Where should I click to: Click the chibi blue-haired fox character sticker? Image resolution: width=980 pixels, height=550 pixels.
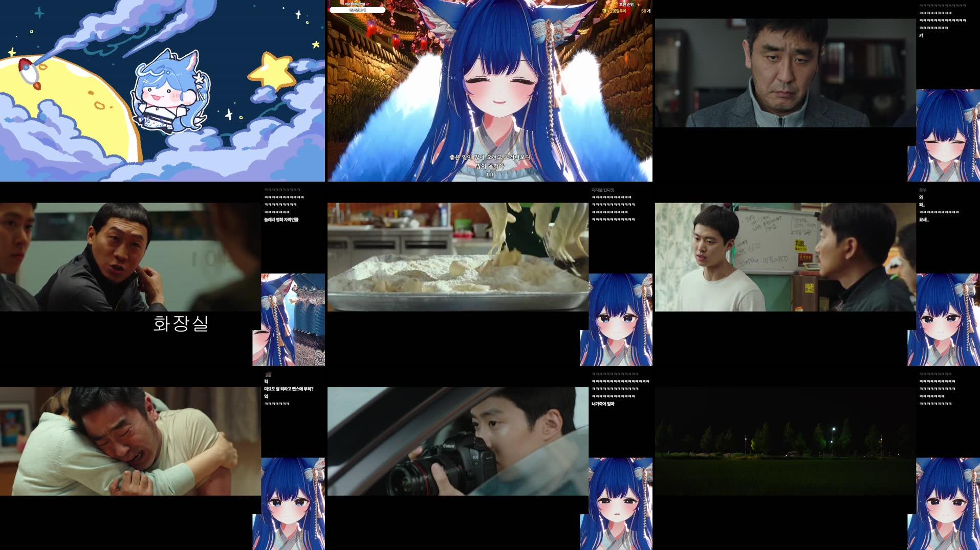pyautogui.click(x=169, y=92)
